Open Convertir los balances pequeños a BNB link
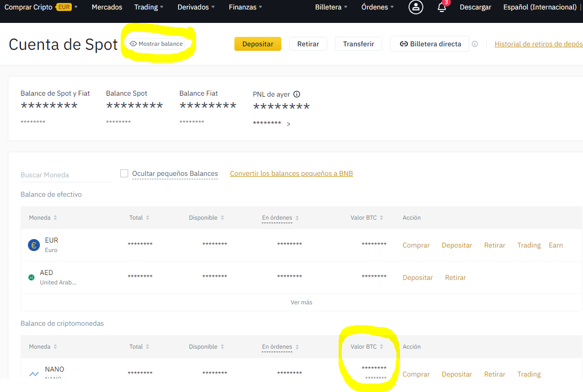 click(291, 173)
